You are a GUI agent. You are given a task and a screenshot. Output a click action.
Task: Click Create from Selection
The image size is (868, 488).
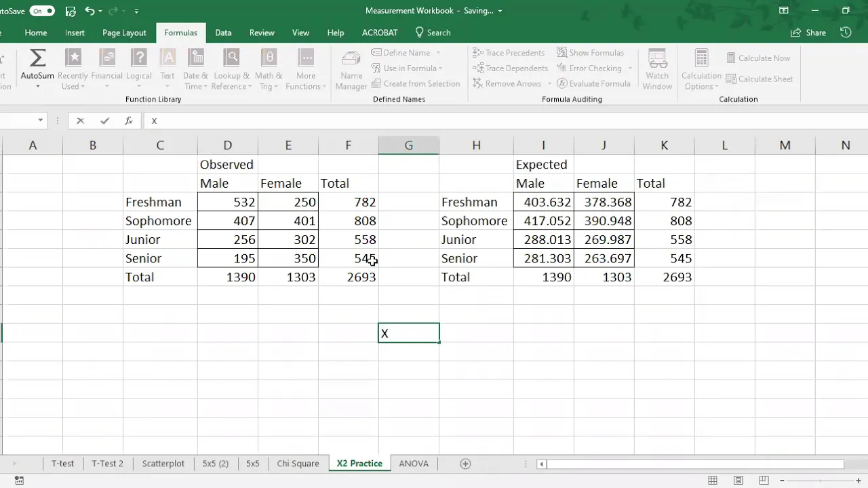[x=416, y=84]
